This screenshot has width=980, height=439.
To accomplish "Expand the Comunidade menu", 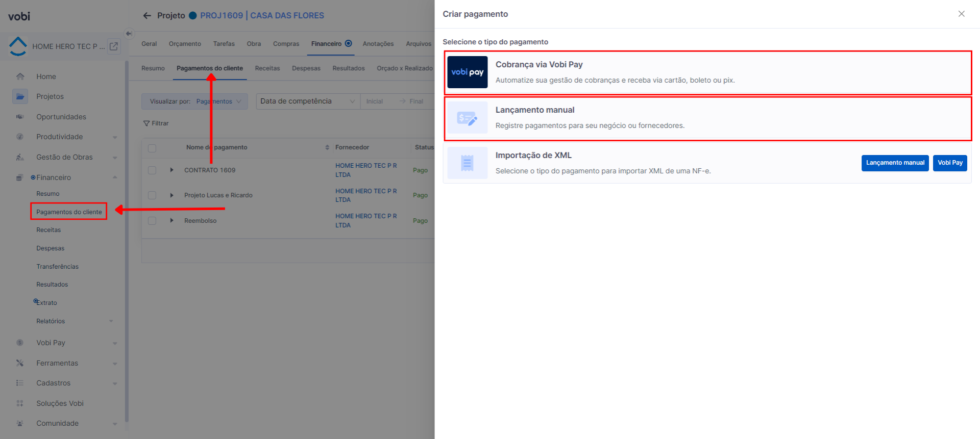I will click(x=115, y=424).
